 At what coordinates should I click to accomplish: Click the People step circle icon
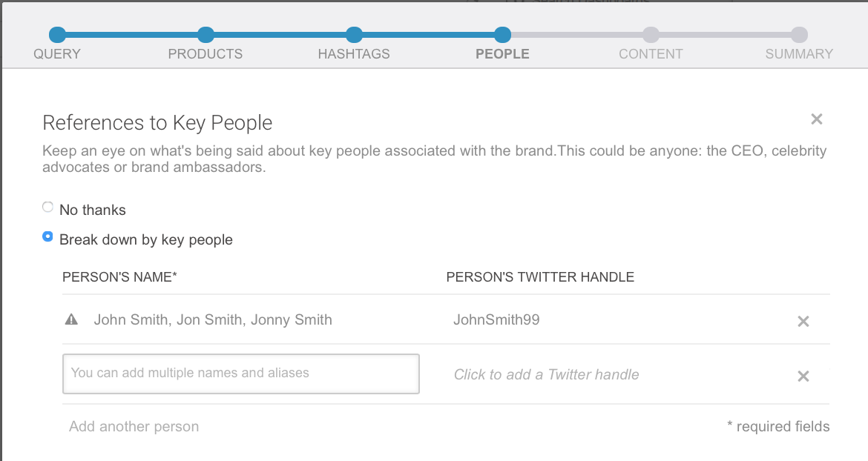[502, 34]
